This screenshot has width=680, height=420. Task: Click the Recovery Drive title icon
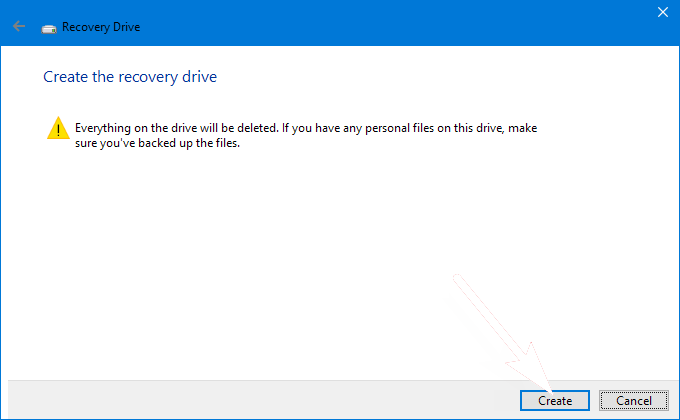[x=49, y=29]
